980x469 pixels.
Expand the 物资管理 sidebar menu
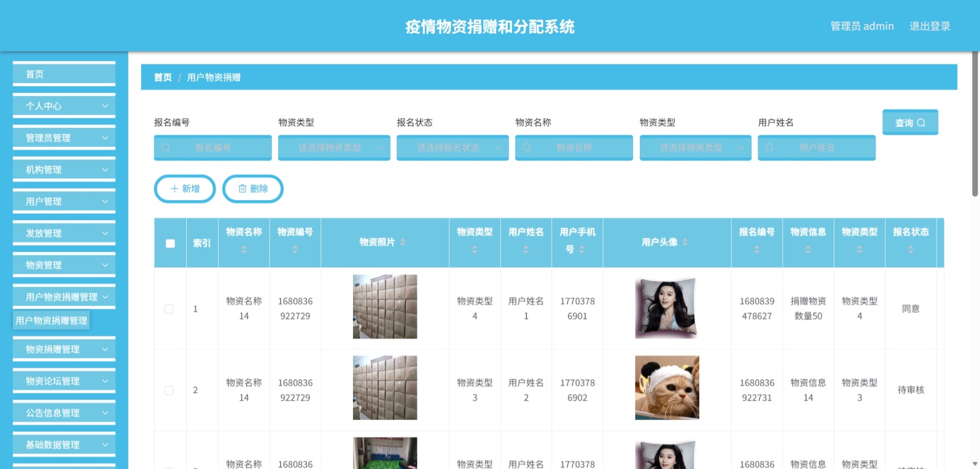(x=64, y=265)
